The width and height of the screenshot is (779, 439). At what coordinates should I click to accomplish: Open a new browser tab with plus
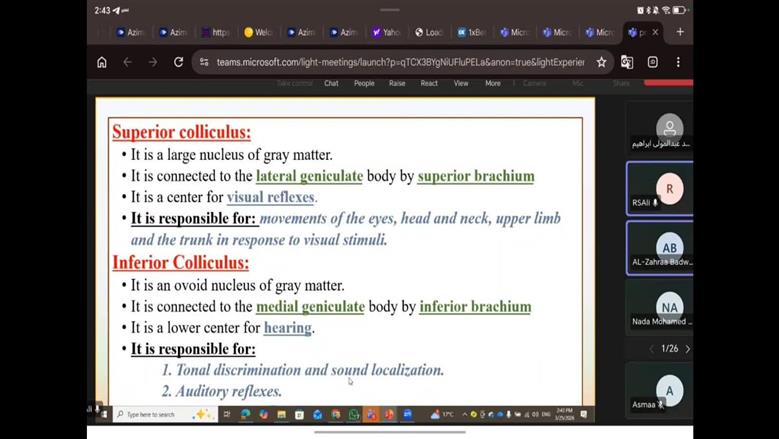pyautogui.click(x=680, y=32)
